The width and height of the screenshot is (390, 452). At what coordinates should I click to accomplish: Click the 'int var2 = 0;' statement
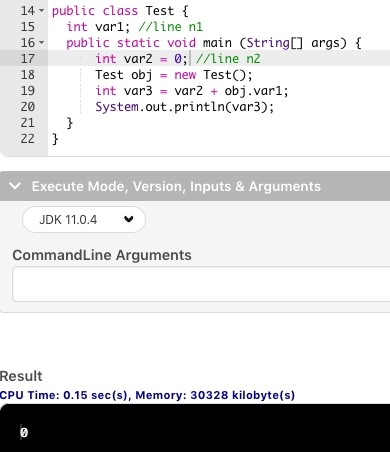[x=142, y=59]
